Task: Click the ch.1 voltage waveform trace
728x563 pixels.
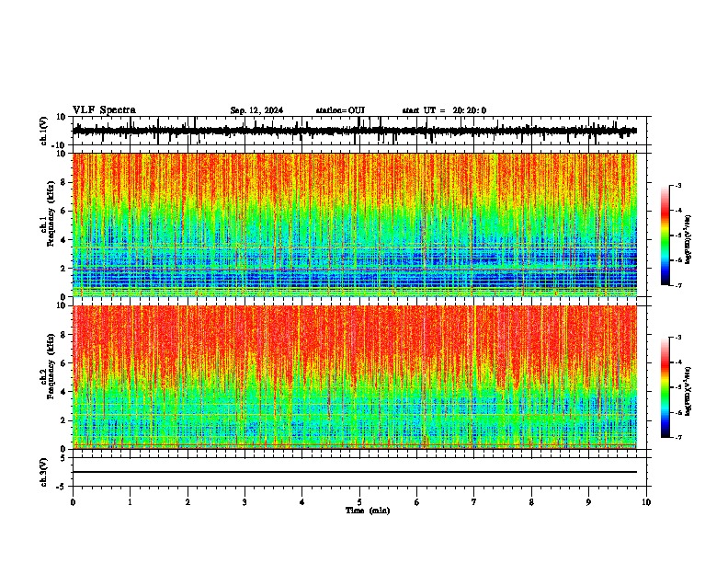Action: coord(355,131)
